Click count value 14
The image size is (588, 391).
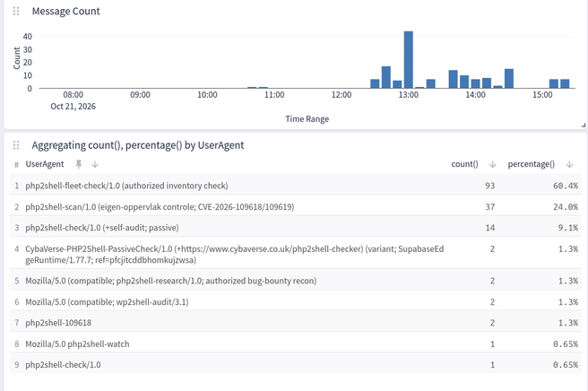(x=489, y=228)
